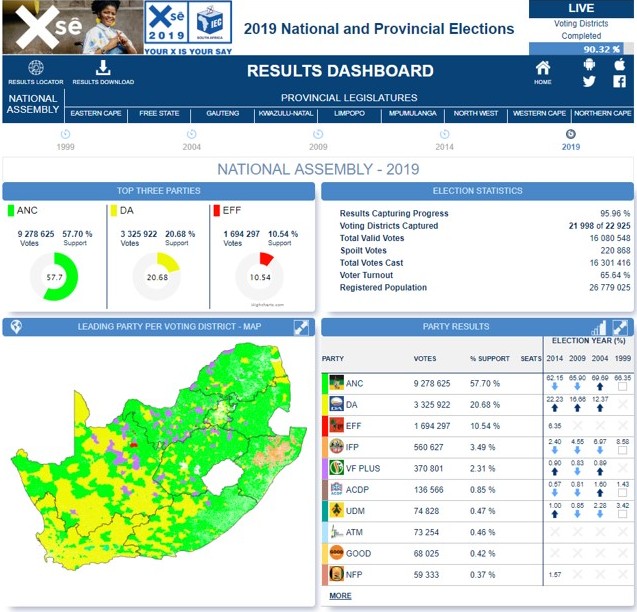Switch to the Gauteng provincial tab

coord(222,114)
